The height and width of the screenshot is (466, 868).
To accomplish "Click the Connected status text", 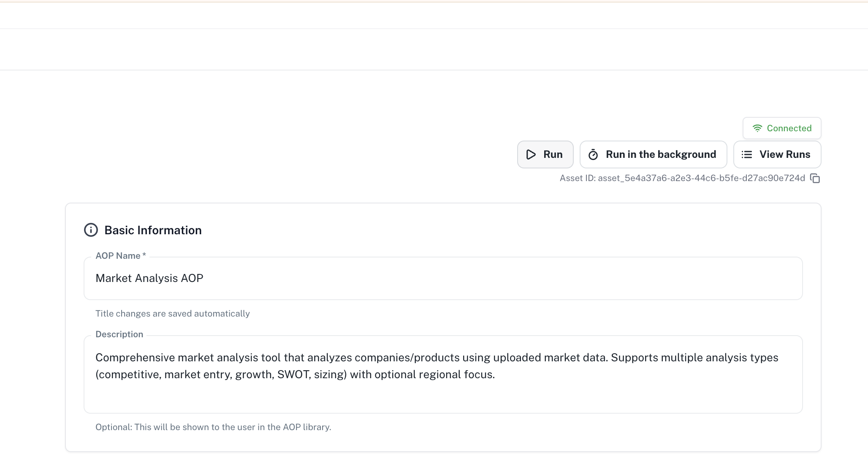I will coord(789,128).
